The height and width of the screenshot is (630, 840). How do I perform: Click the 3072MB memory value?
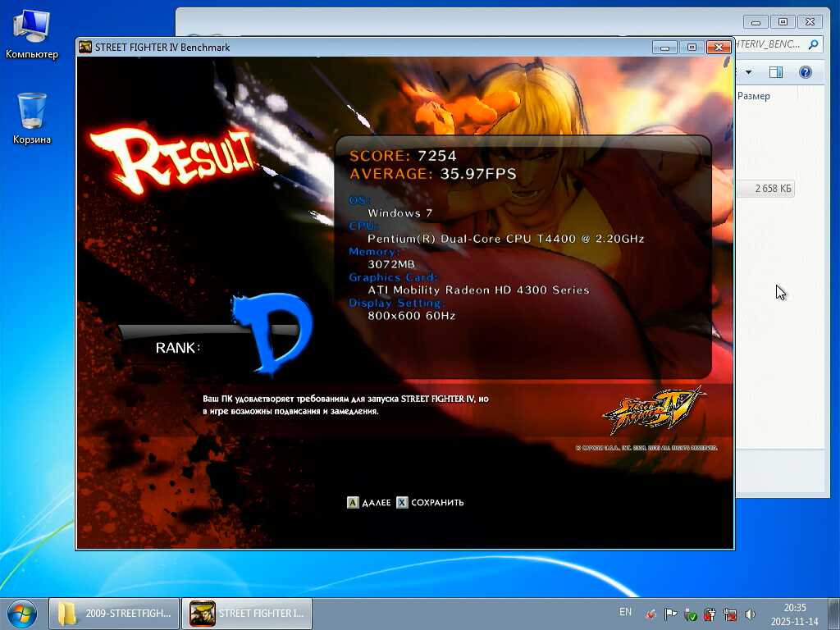(391, 264)
